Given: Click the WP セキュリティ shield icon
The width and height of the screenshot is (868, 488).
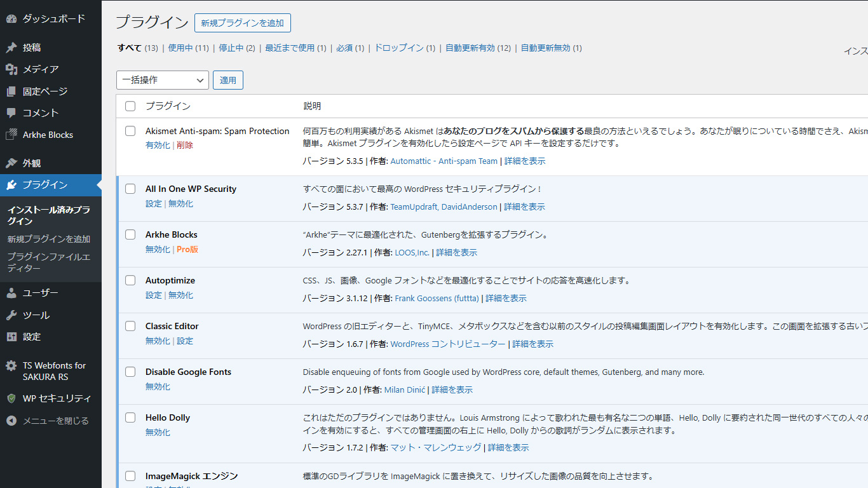Looking at the screenshot, I should (11, 398).
